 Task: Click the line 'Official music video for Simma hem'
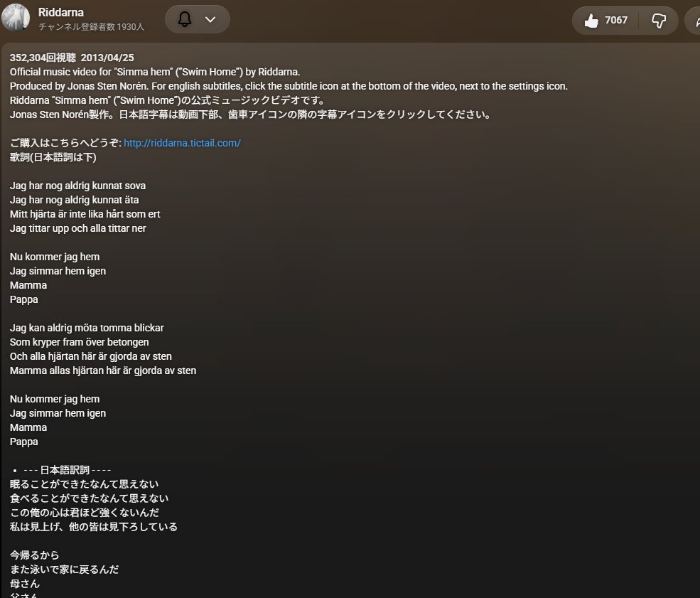(x=155, y=72)
